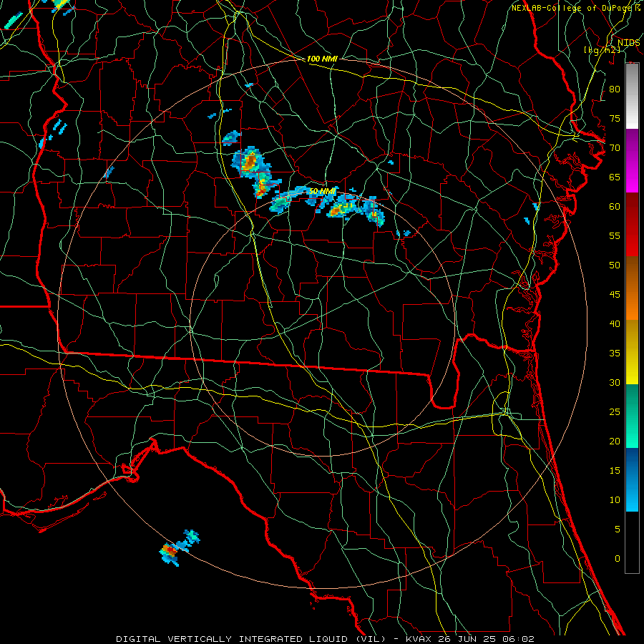The image size is (644, 644).
Task: Click the 100 NMI range ring label
Action: (x=322, y=59)
